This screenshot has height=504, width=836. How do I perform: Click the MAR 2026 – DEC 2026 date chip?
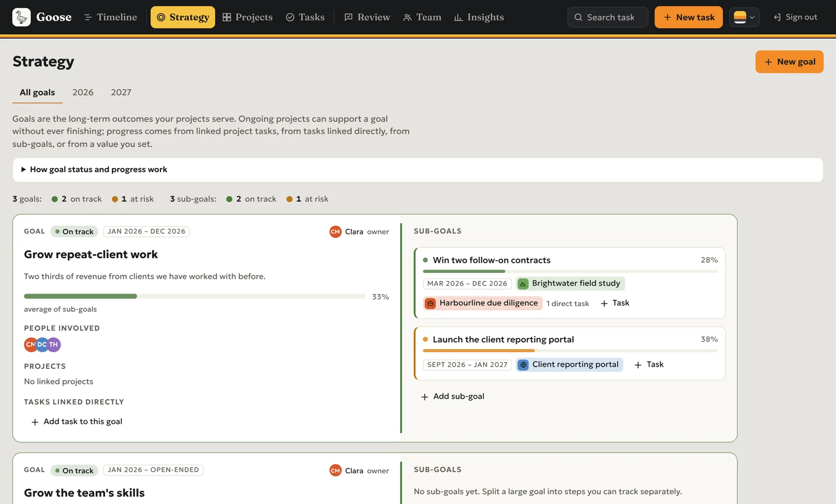467,284
